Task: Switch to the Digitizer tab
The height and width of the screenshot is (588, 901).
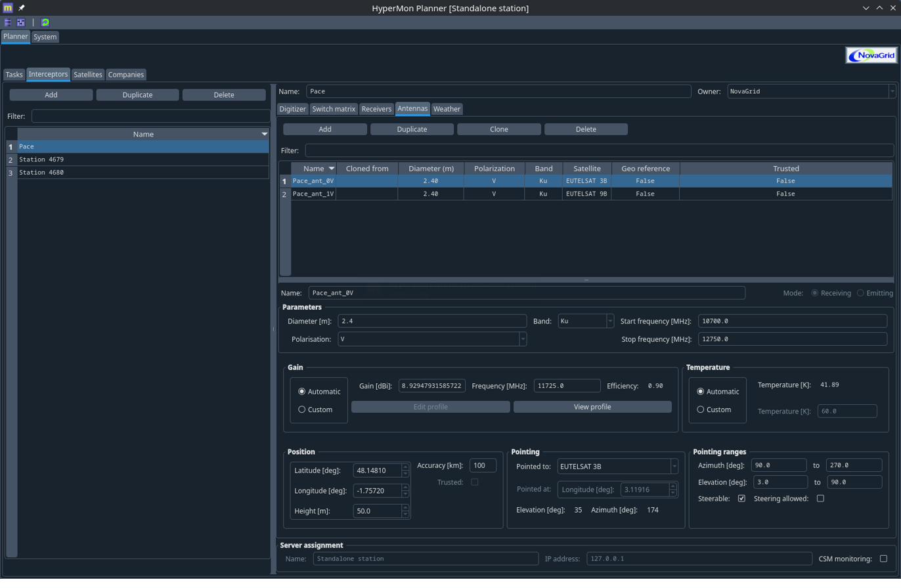Action: pyautogui.click(x=292, y=109)
